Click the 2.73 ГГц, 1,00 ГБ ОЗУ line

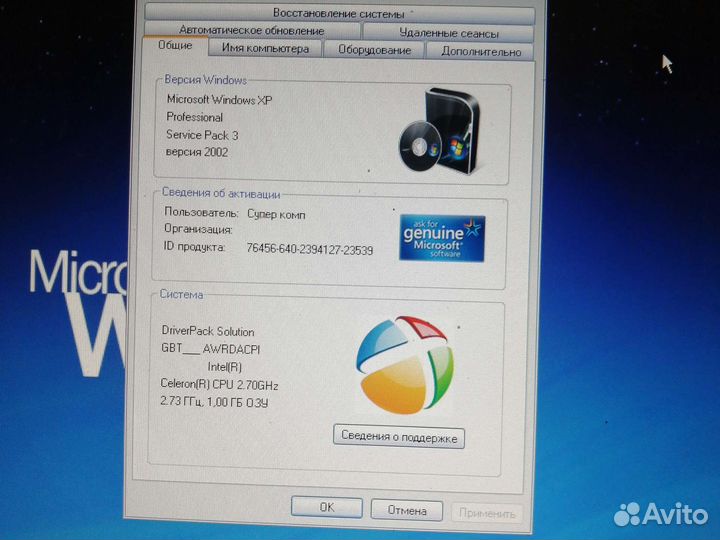click(214, 402)
